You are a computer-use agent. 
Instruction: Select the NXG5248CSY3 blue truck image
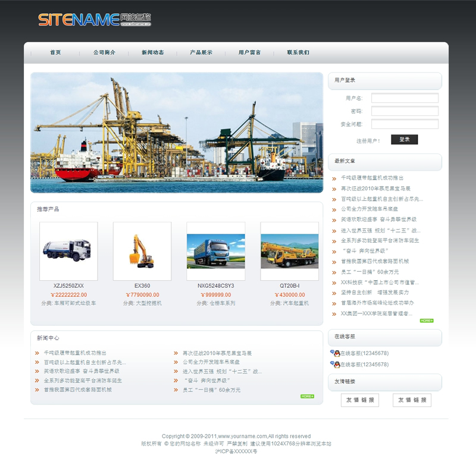coord(215,251)
